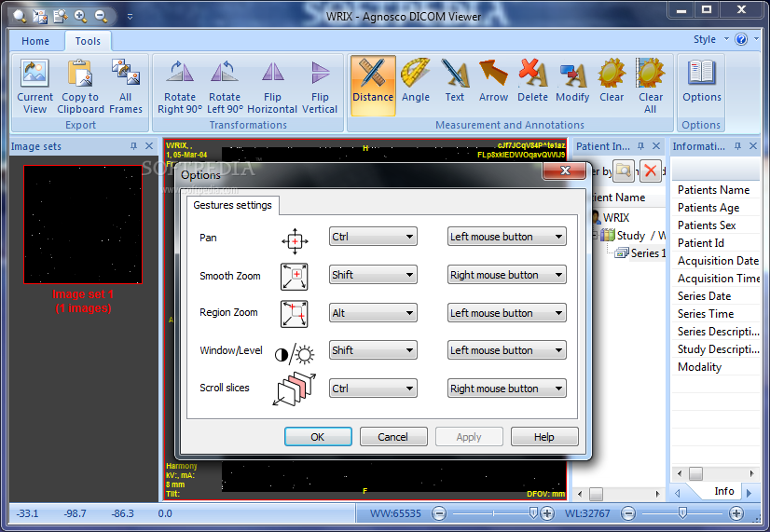This screenshot has height=532, width=770.
Task: Flip image Horizontal
Action: pos(272,87)
